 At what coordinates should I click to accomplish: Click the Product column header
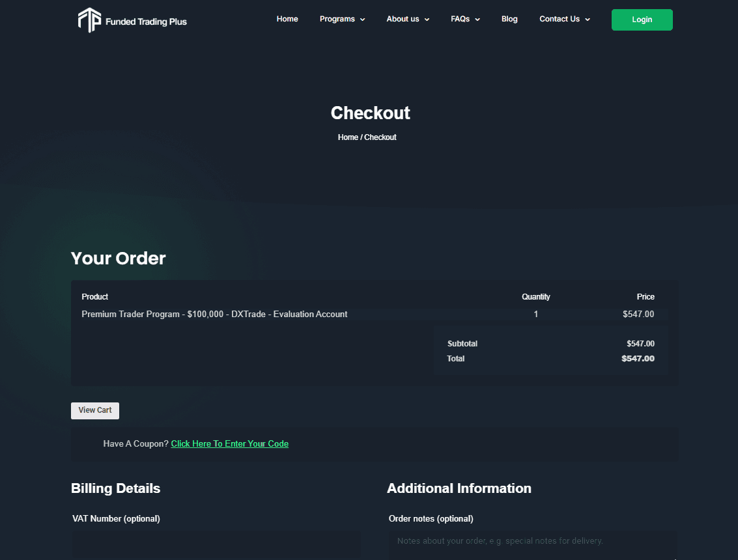[94, 296]
